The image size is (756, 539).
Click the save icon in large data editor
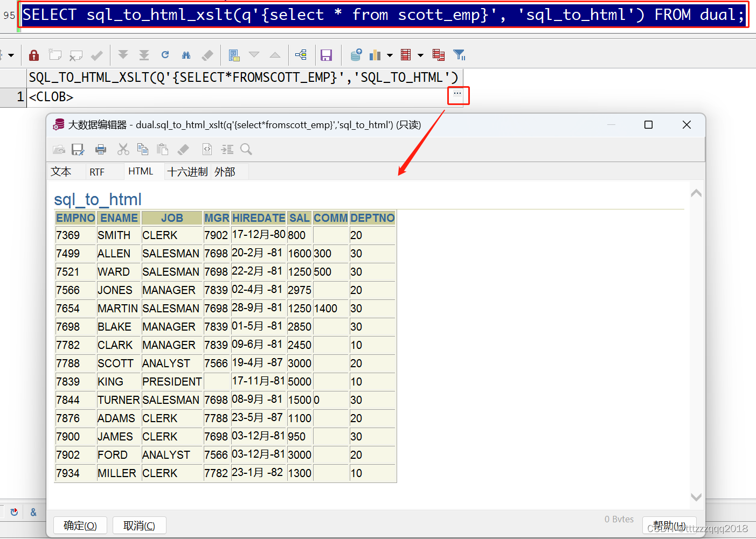click(78, 149)
